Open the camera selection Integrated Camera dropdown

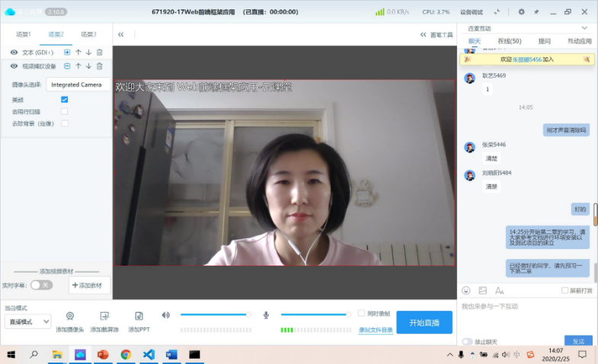pos(76,85)
